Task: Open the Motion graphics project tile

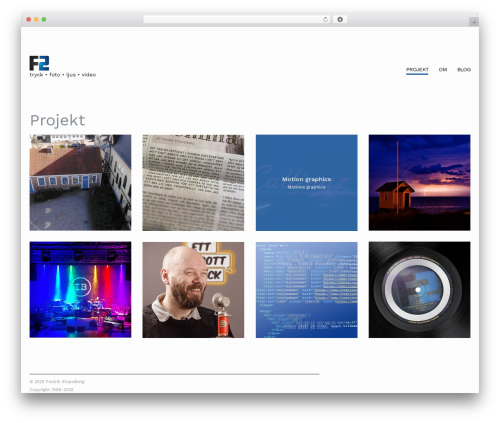Action: tap(306, 182)
